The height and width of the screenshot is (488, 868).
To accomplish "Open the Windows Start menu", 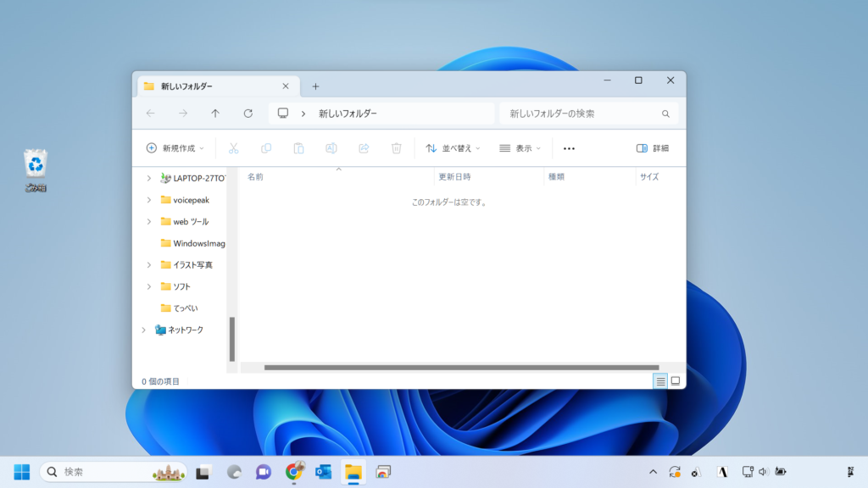I will (21, 472).
